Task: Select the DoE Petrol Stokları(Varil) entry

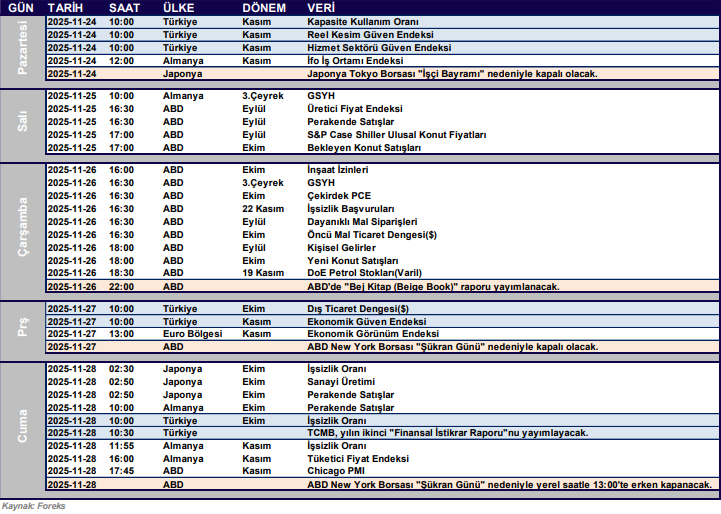Action: click(365, 273)
